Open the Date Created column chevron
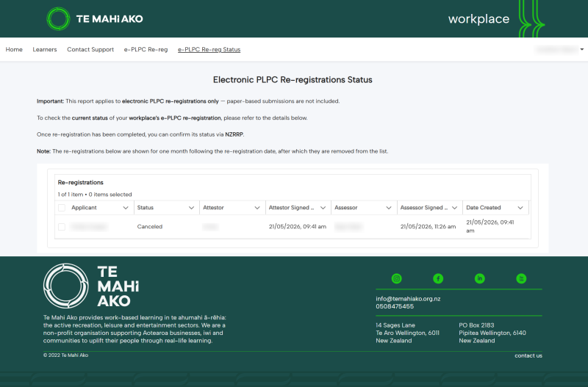 coord(520,208)
